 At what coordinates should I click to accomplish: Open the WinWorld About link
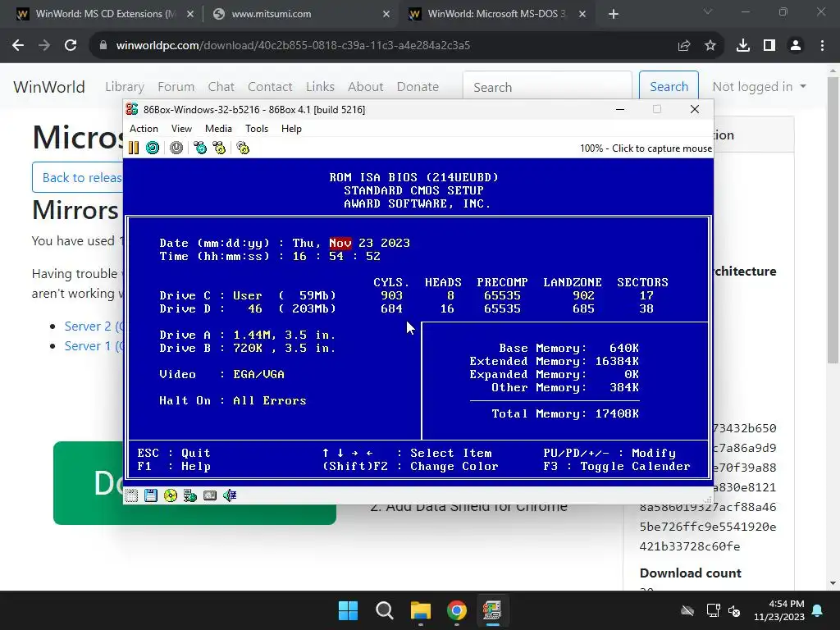coord(365,87)
